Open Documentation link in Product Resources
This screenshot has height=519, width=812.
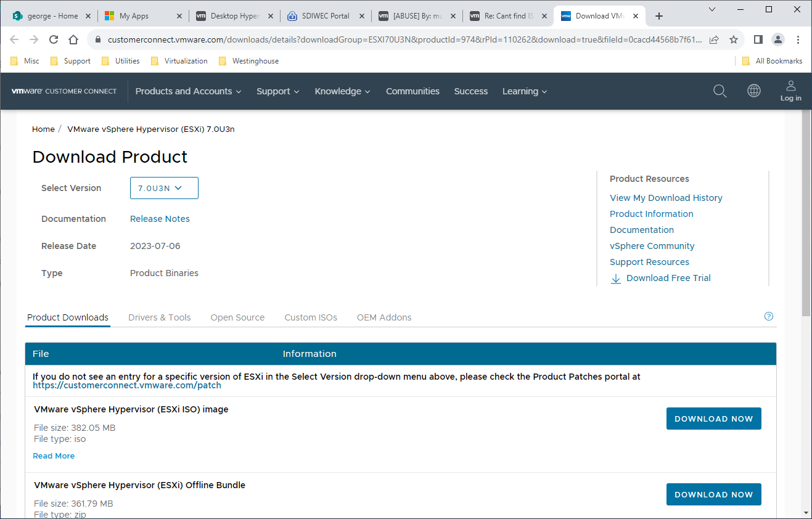click(x=642, y=230)
